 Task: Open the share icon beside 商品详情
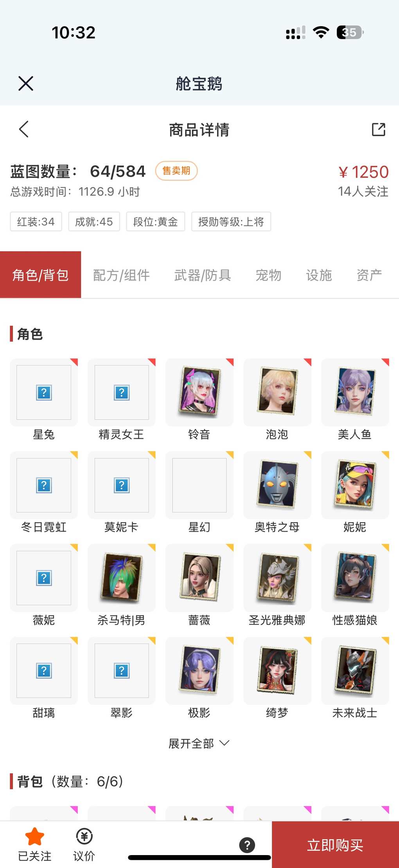[378, 130]
